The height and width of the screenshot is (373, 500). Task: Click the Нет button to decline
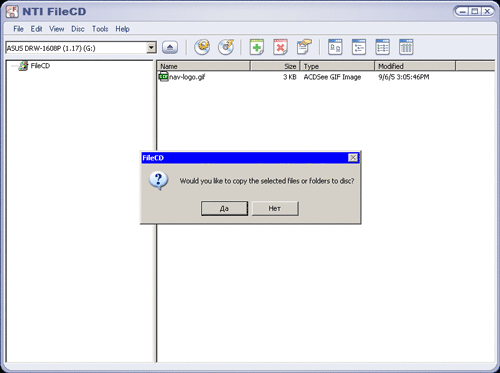click(x=275, y=208)
